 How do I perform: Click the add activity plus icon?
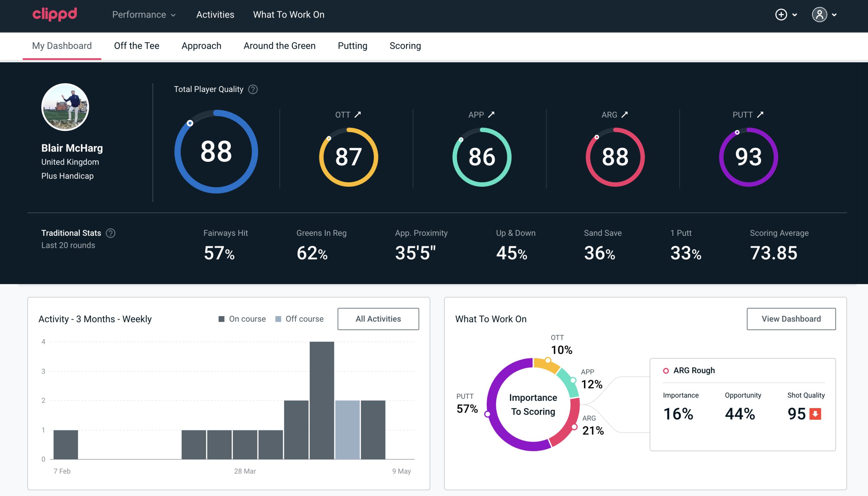point(781,15)
